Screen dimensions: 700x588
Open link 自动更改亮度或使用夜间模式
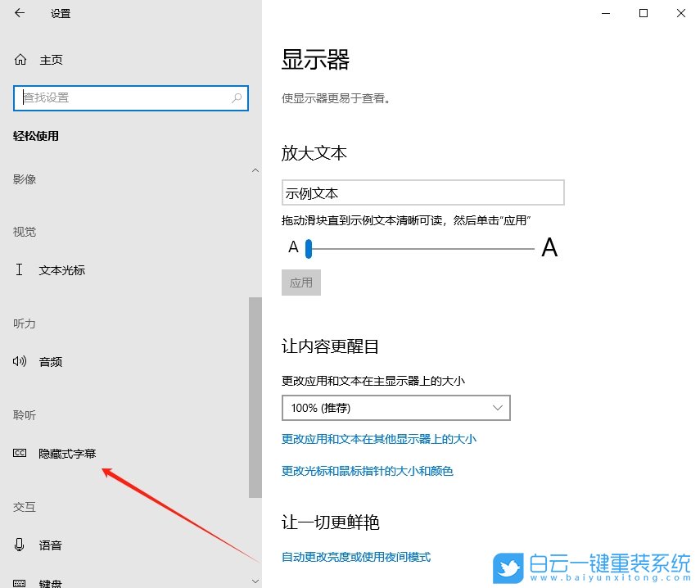359,556
